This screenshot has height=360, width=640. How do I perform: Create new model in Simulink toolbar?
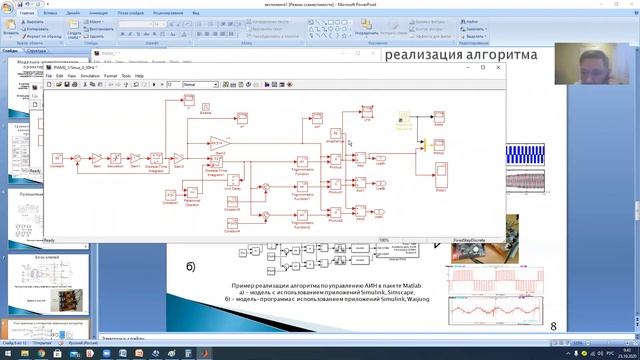(x=49, y=84)
